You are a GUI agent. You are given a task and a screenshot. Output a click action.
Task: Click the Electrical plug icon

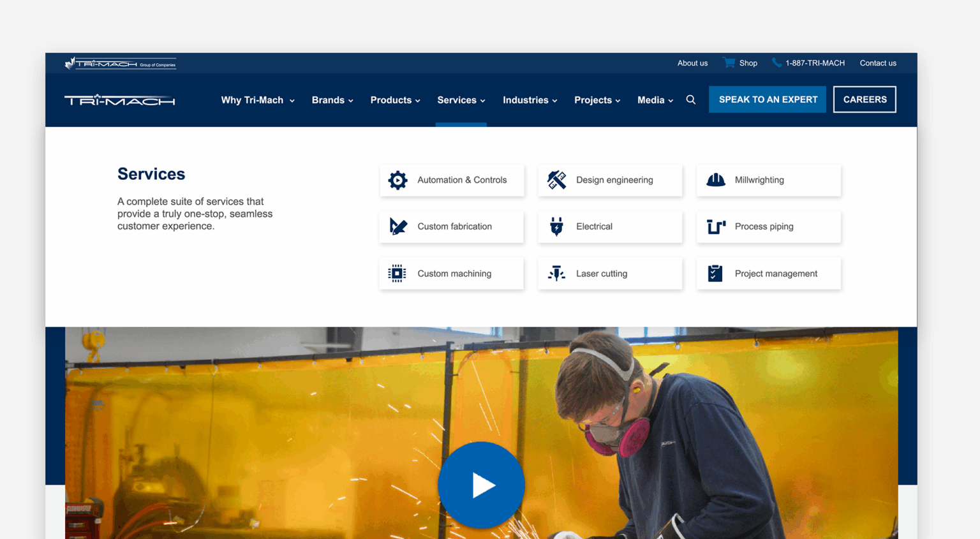[556, 226]
